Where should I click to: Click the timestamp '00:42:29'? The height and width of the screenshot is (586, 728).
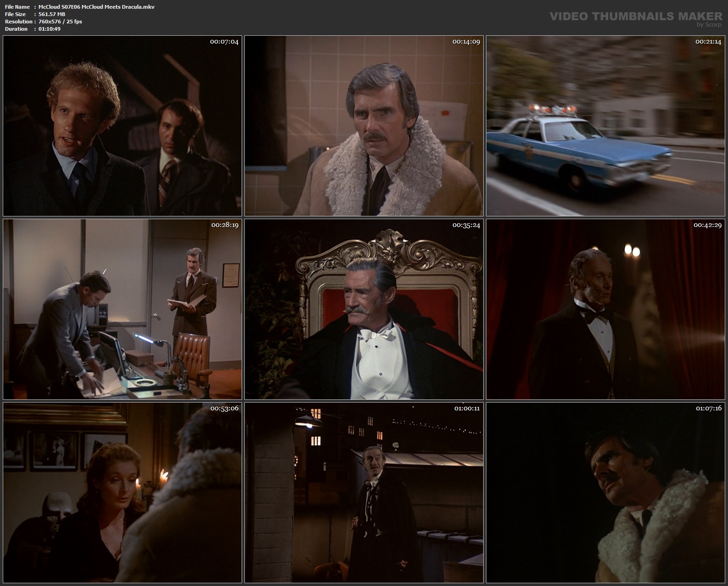coord(707,225)
